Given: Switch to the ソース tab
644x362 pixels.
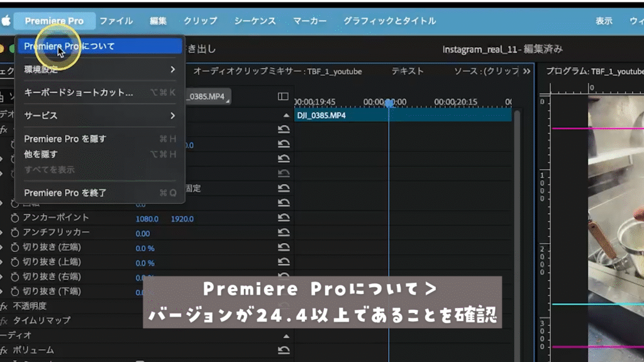Looking at the screenshot, I should tap(486, 72).
